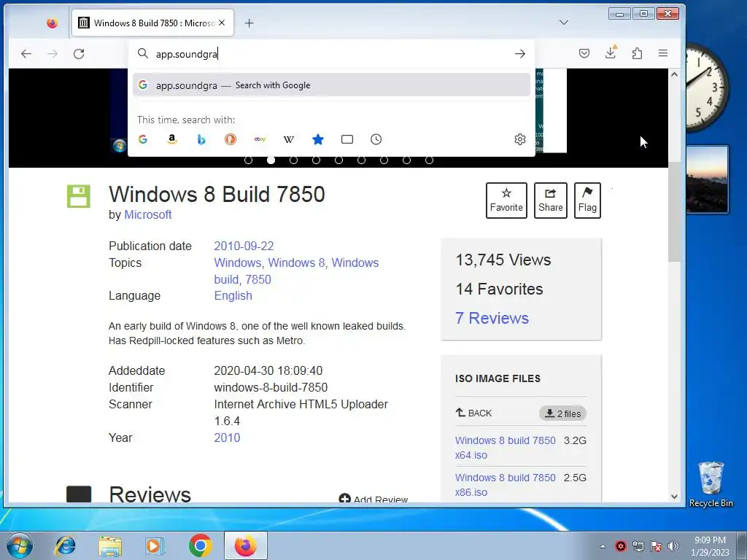Click the page vertical scrollbar thumb
Screen dimensions: 747x560
coord(674,211)
